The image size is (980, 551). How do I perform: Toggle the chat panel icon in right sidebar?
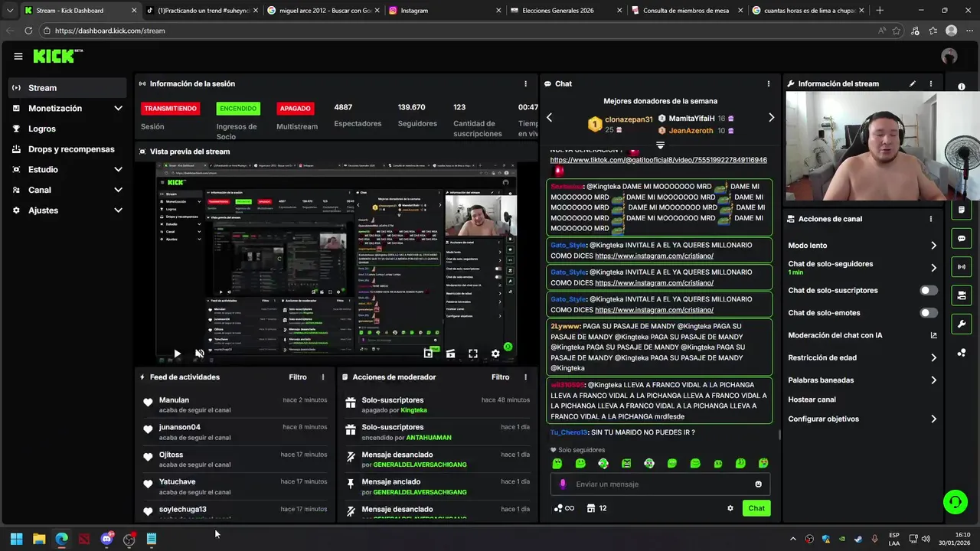pyautogui.click(x=962, y=238)
